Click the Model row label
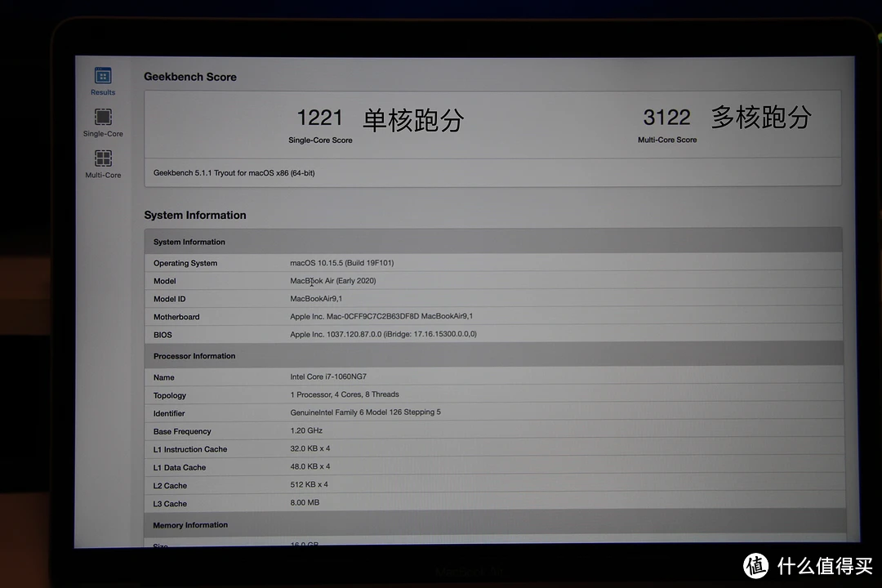The image size is (882, 588). pos(164,281)
